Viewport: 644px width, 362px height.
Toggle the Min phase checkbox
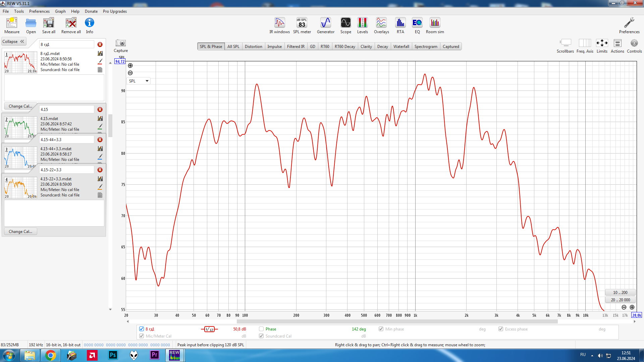click(x=381, y=329)
